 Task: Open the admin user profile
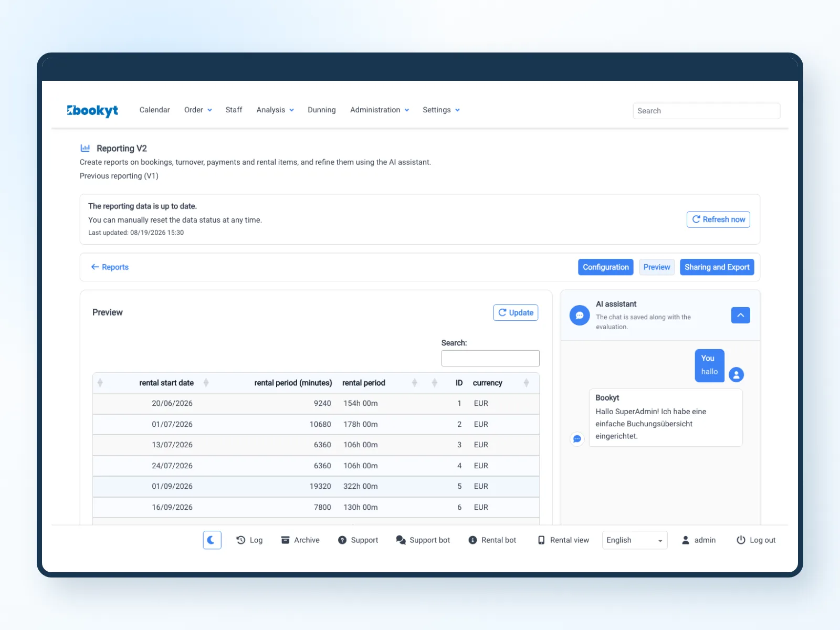[699, 540]
